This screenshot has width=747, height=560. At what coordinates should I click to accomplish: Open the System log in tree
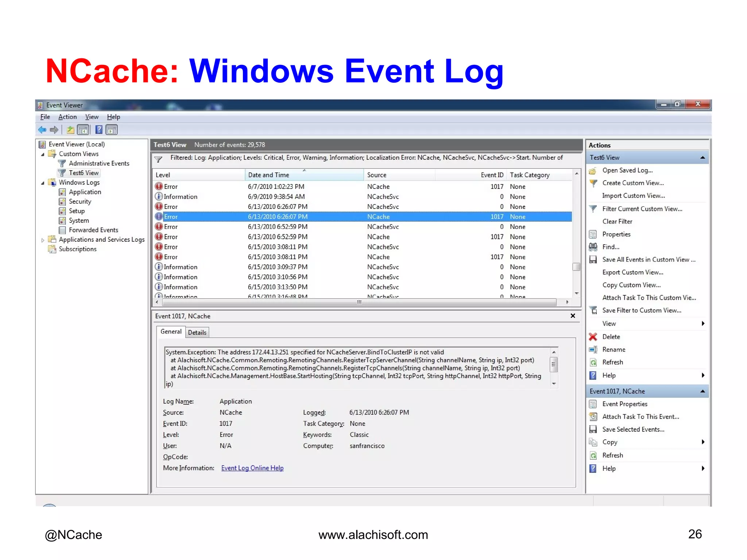coord(79,221)
